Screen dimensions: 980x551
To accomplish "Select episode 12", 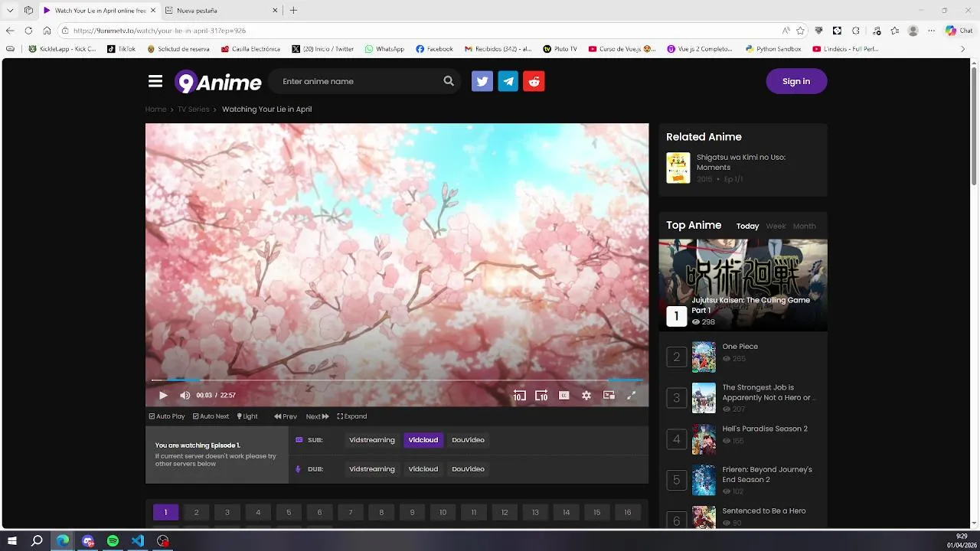I will (x=505, y=513).
